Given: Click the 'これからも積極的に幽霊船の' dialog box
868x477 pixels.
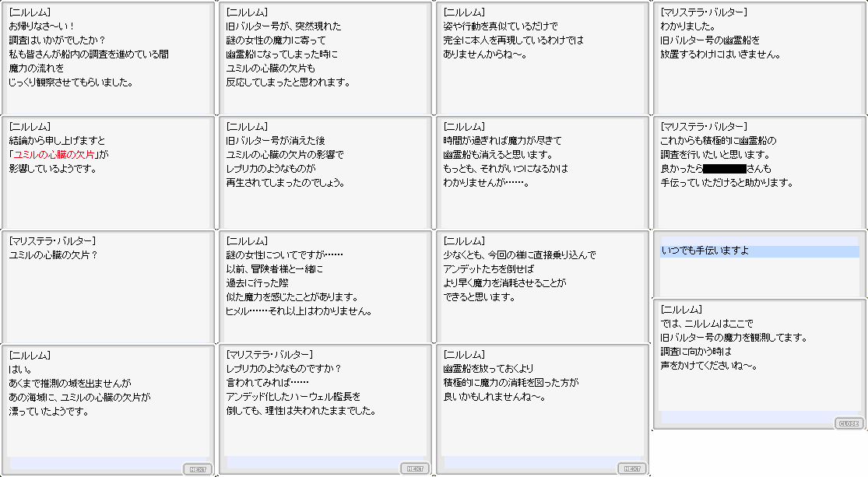Looking at the screenshot, I should 759,173.
